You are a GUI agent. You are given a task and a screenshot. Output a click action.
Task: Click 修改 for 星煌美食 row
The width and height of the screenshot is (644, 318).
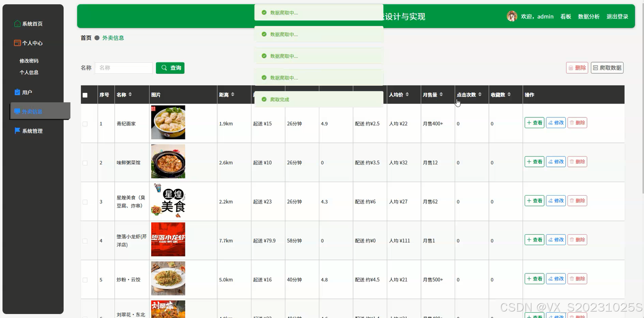556,201
